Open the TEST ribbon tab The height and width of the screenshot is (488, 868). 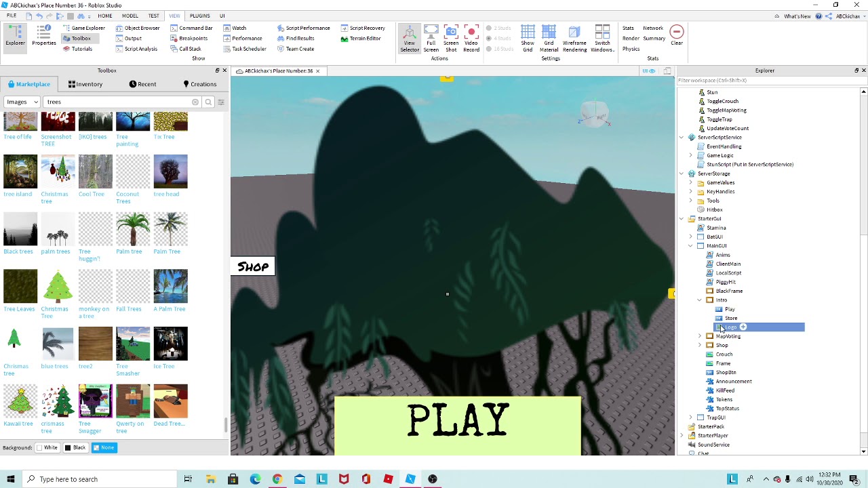coord(154,16)
